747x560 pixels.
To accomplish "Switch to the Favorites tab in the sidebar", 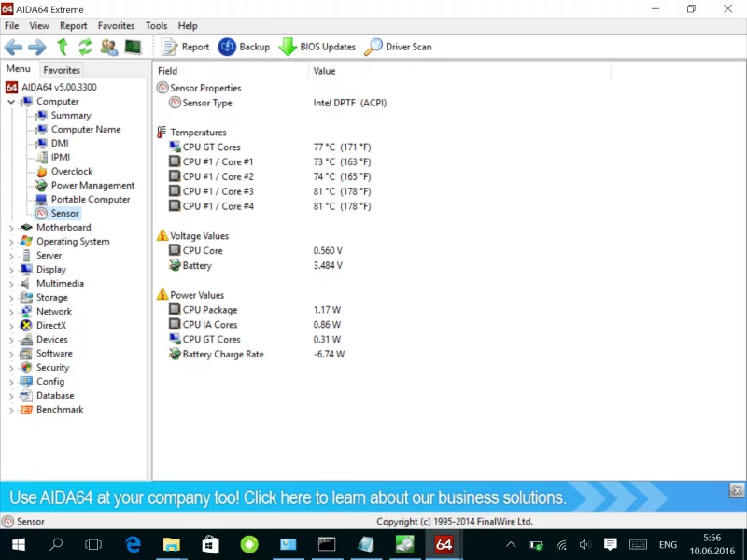I will coord(62,70).
